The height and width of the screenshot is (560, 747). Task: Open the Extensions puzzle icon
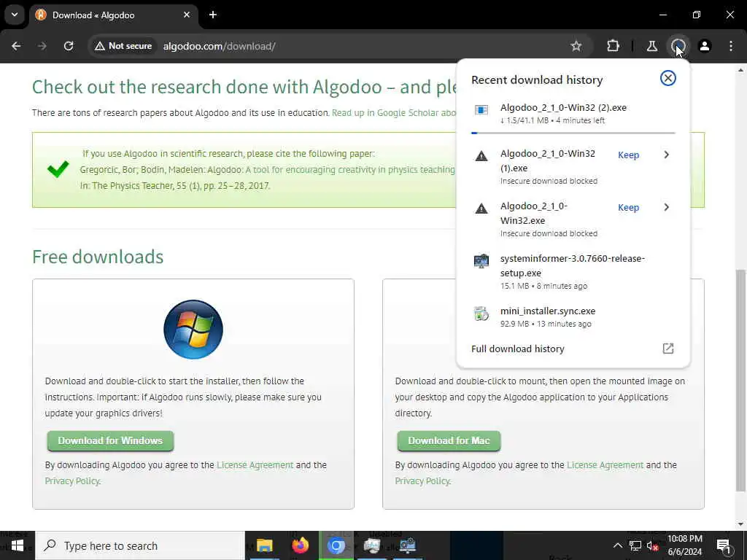613,46
